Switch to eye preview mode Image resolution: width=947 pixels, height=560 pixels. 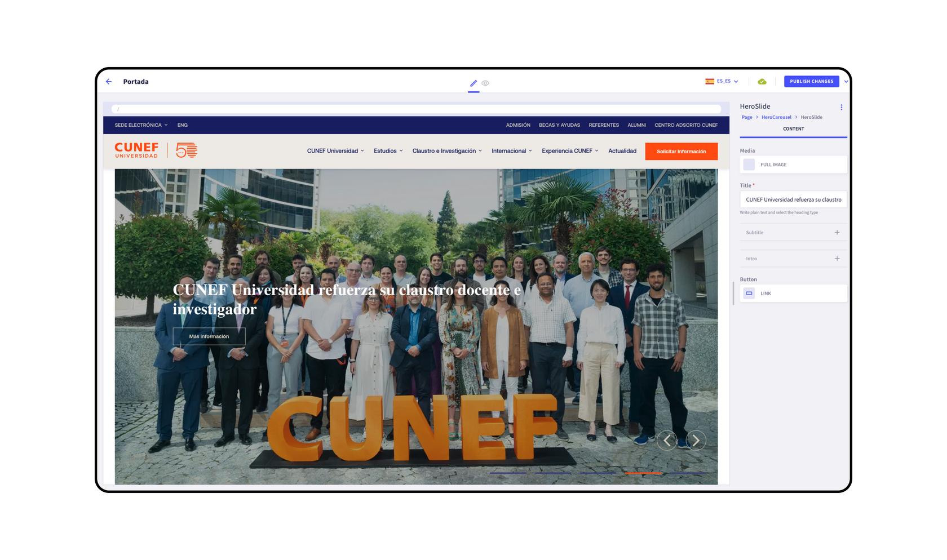[485, 83]
